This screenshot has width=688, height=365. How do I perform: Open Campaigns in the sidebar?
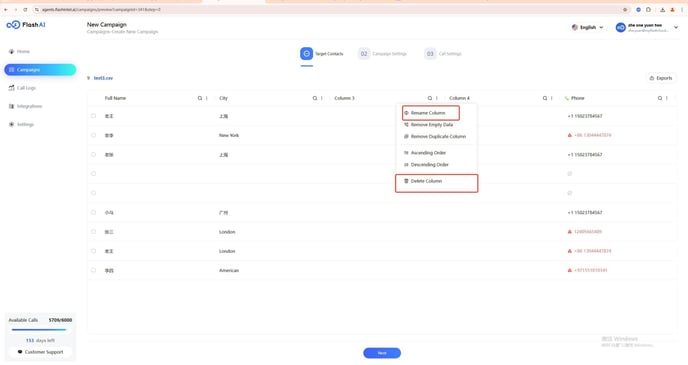coord(40,70)
